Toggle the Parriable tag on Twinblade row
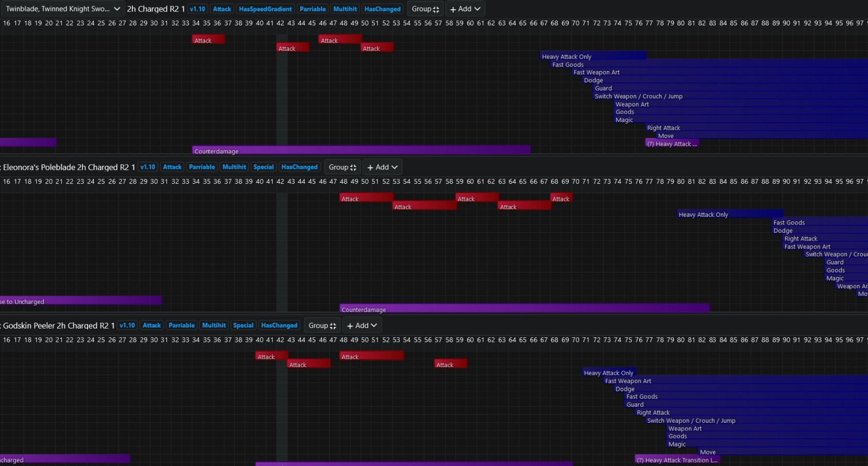This screenshot has width=868, height=466. click(313, 9)
